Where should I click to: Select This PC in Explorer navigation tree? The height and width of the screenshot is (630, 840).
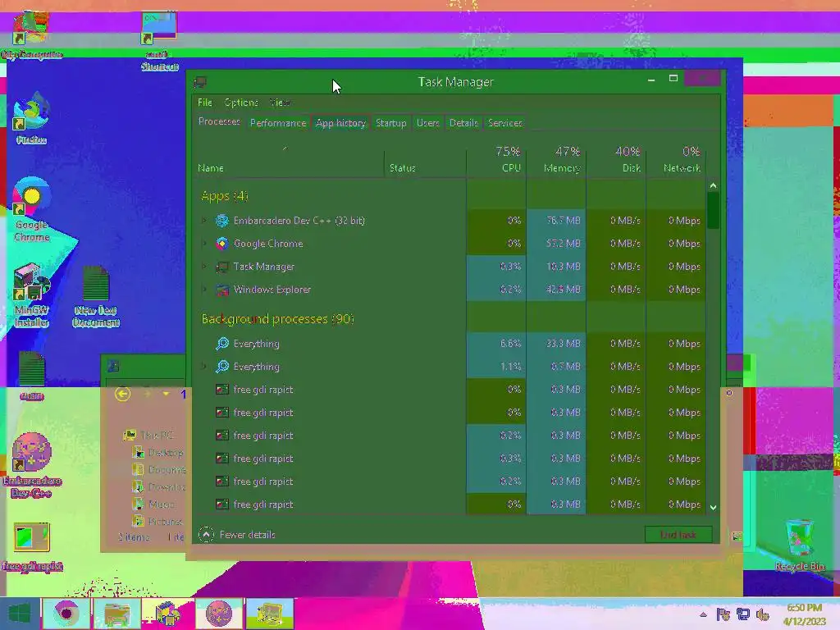pos(149,435)
